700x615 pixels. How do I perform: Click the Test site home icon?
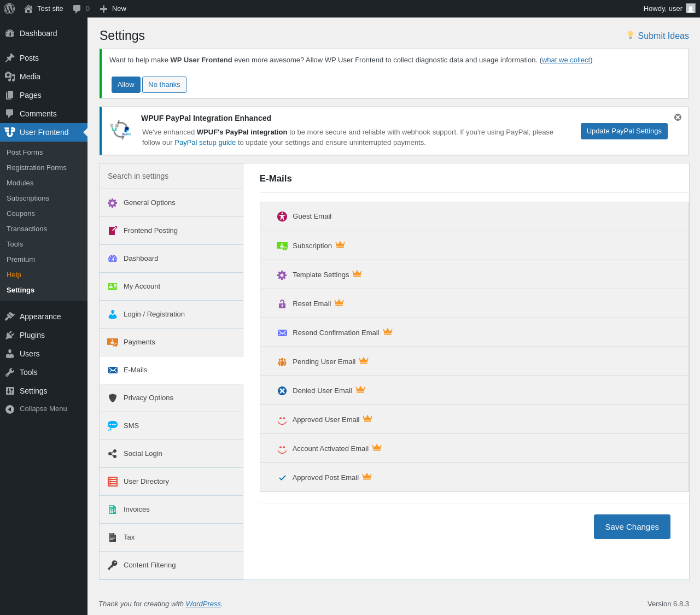tap(28, 9)
